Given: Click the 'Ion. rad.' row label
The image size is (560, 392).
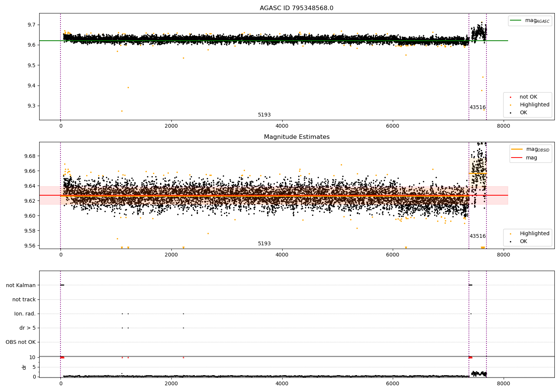Looking at the screenshot, I should (25, 314).
